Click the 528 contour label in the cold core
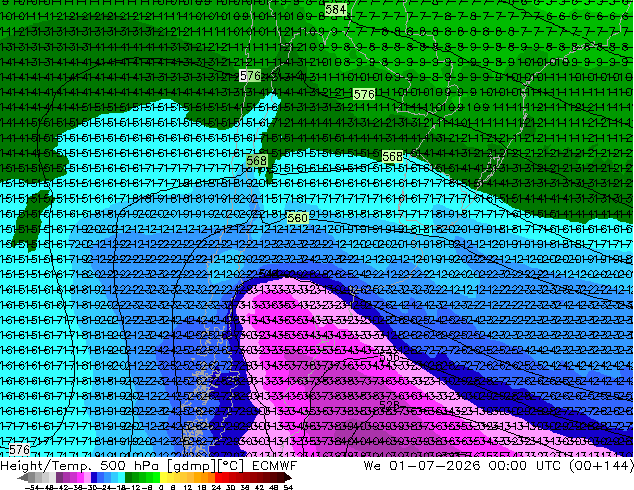This screenshot has height=490, width=634. coord(389,405)
